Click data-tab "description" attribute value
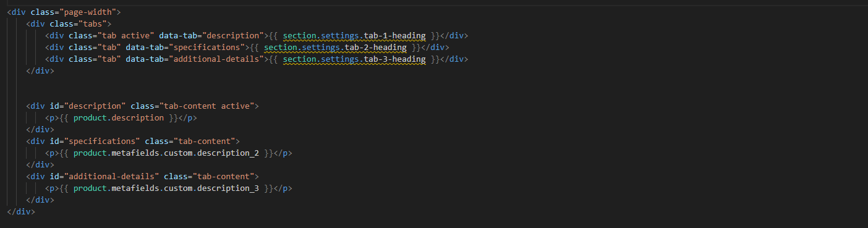This screenshot has width=868, height=228. (232, 35)
